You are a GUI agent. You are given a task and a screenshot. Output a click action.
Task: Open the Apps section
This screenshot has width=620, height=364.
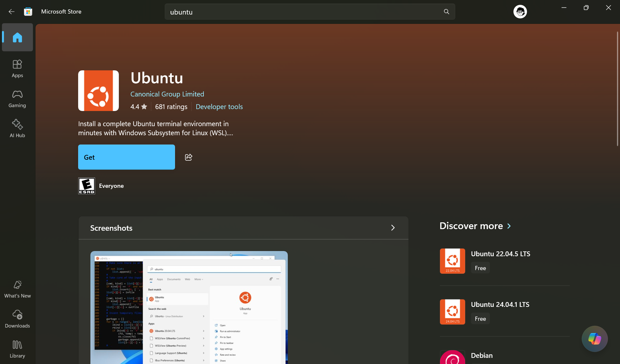17,68
